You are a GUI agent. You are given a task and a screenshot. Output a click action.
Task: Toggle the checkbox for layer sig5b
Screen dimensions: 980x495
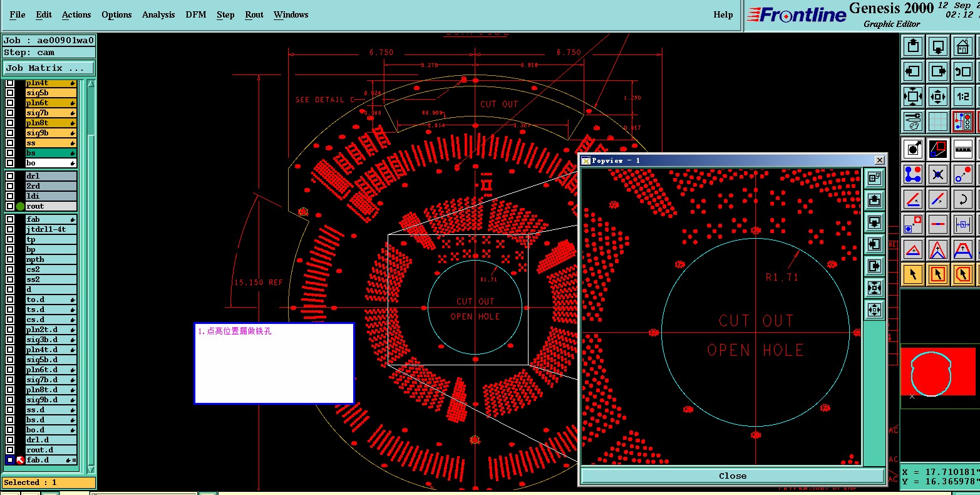pos(10,93)
